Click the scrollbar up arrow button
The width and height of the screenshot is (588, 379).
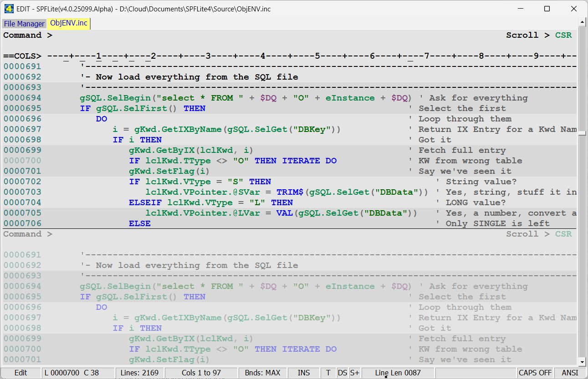pyautogui.click(x=582, y=22)
